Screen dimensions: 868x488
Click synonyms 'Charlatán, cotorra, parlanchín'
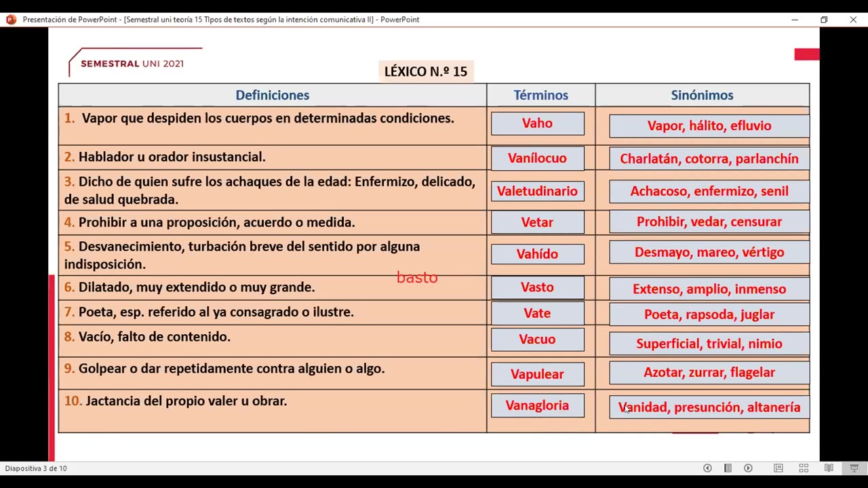tap(709, 159)
